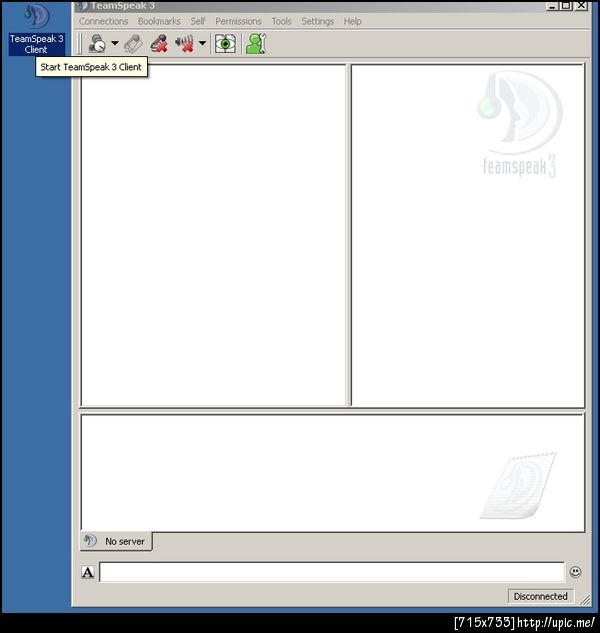Click into the chat message input field
600x633 pixels.
point(332,572)
